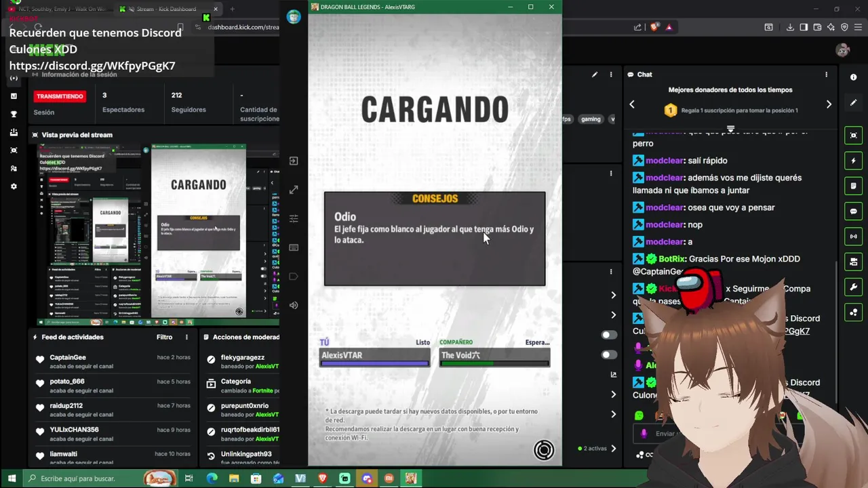This screenshot has height=488, width=868.
Task: Toggle quick actions lightning icon in sidebar
Action: (x=853, y=161)
